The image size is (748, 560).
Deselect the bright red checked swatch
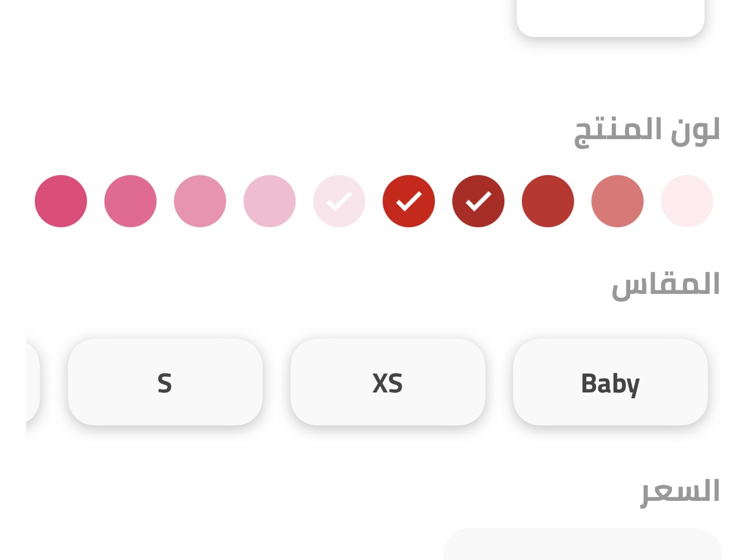click(x=409, y=201)
